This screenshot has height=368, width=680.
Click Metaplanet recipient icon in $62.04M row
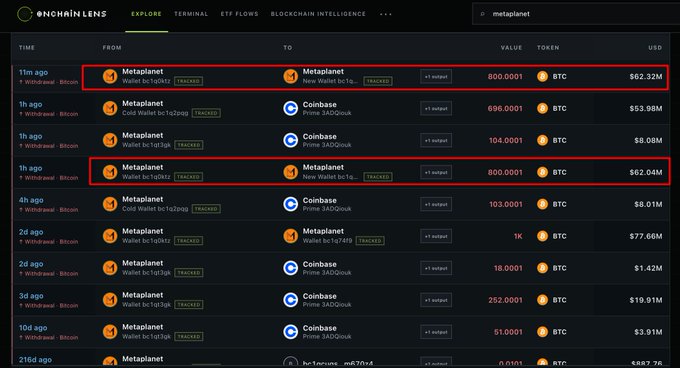coord(291,172)
